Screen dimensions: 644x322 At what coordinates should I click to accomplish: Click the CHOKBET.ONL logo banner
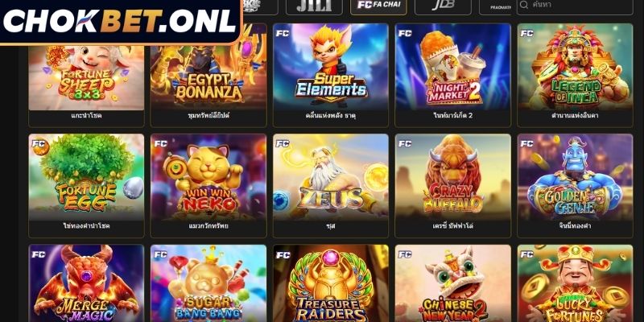[x=121, y=22]
